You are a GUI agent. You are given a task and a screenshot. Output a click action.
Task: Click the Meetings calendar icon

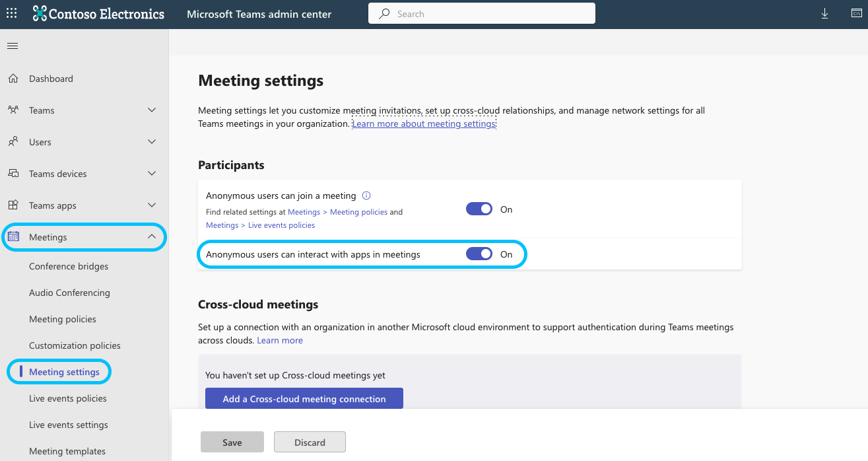point(13,237)
